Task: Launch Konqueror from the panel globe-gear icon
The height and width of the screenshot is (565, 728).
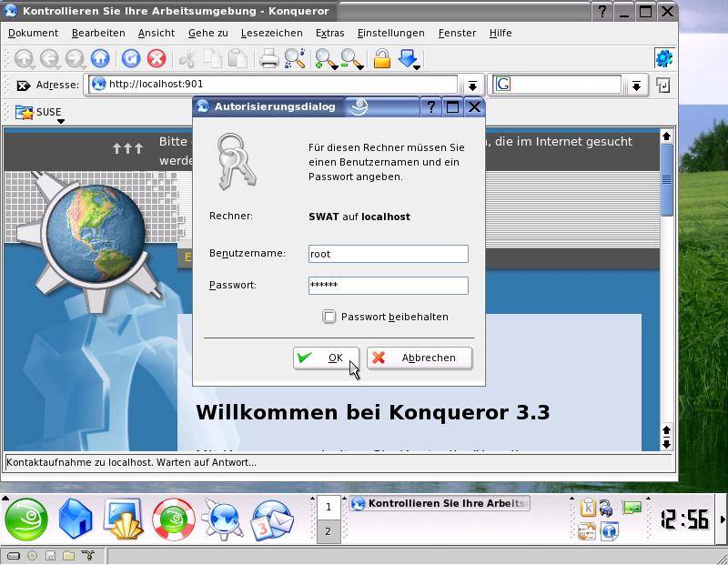Action: pos(222,520)
